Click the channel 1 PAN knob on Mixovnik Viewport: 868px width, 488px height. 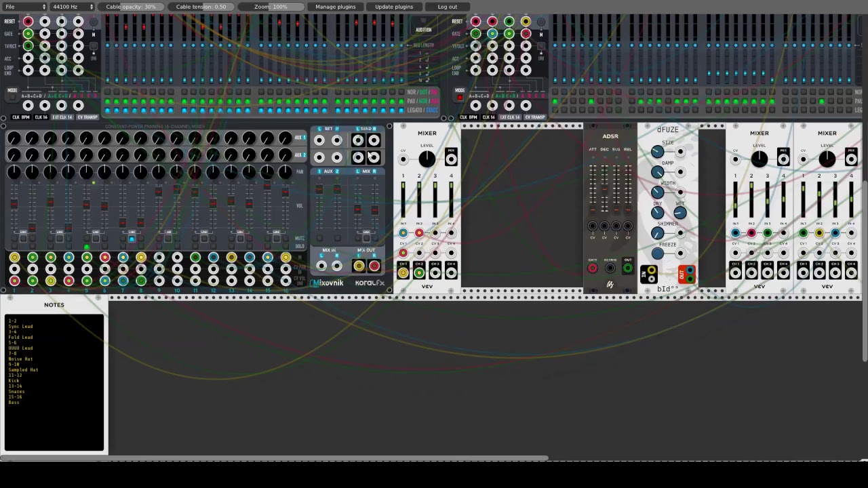(14, 172)
